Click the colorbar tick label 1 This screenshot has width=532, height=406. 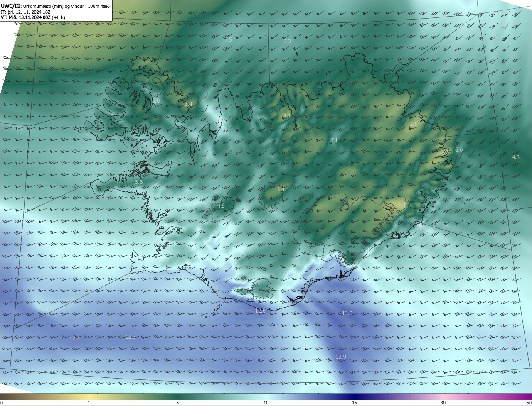point(89,403)
